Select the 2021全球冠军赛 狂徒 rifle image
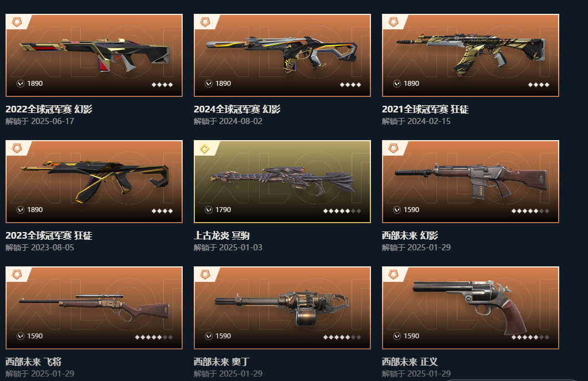 point(471,54)
